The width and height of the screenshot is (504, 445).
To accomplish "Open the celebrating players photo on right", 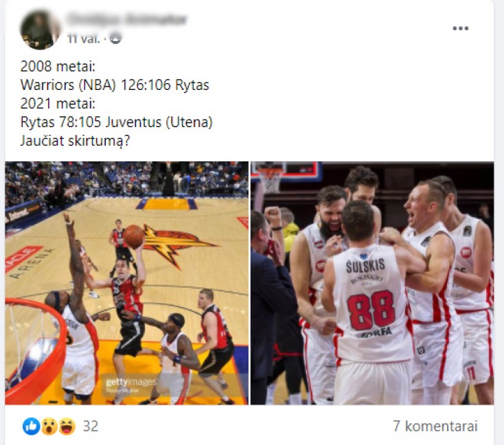I will pos(372,283).
